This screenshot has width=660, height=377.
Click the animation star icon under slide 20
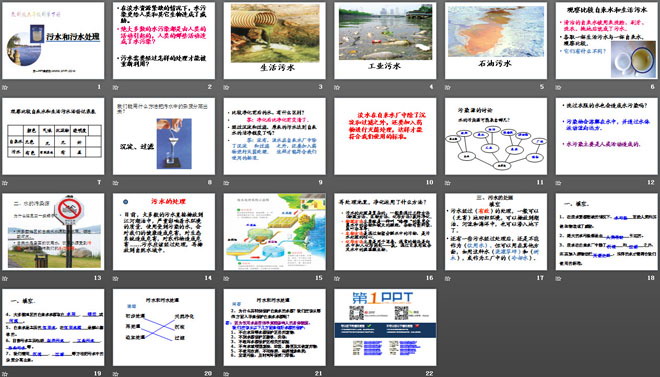coord(116,374)
